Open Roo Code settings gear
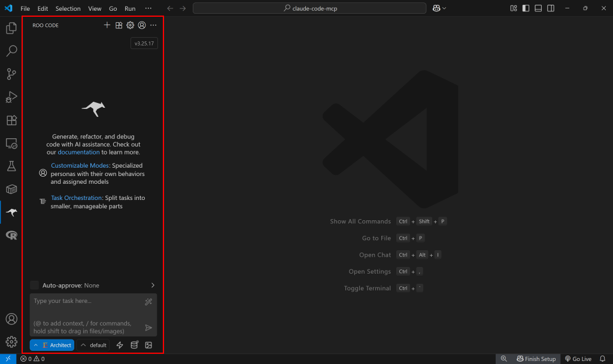The image size is (613, 364). 130,25
